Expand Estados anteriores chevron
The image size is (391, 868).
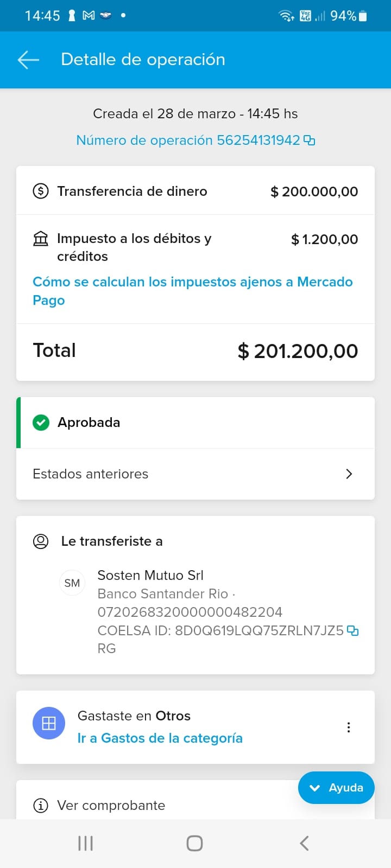(x=349, y=474)
